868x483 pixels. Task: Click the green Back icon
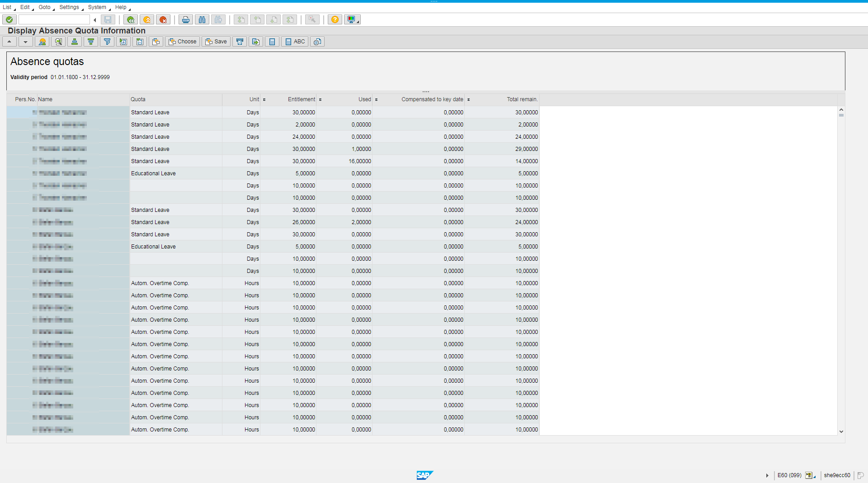click(x=131, y=19)
